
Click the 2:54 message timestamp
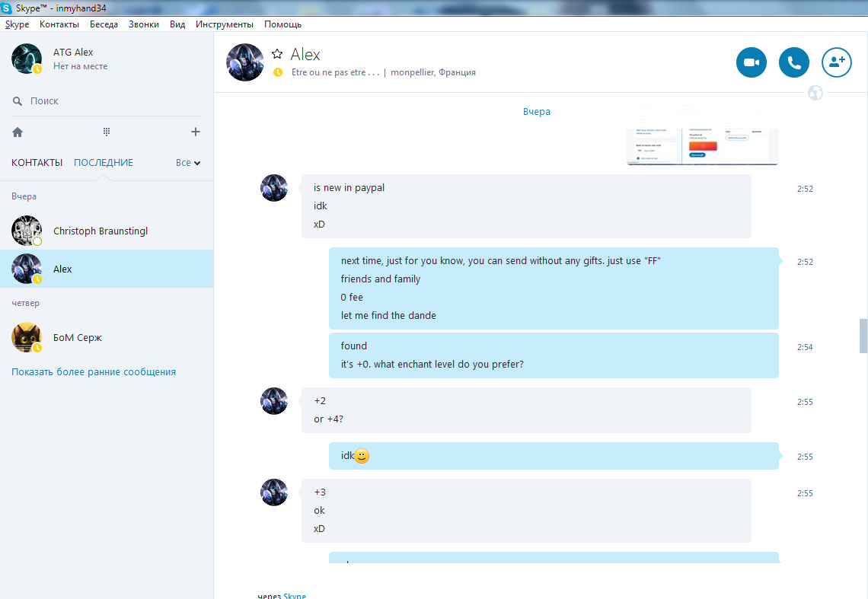click(x=805, y=347)
